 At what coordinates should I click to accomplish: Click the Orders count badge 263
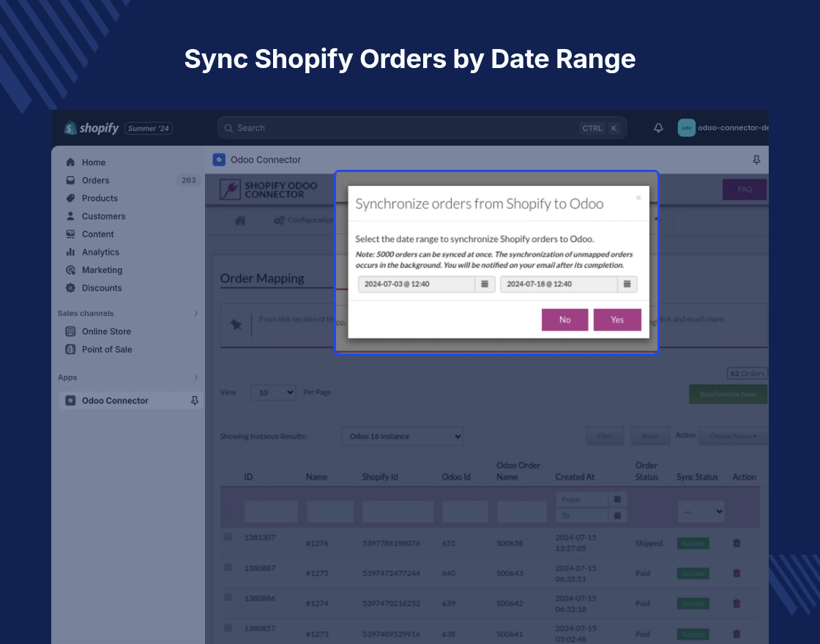(x=189, y=180)
